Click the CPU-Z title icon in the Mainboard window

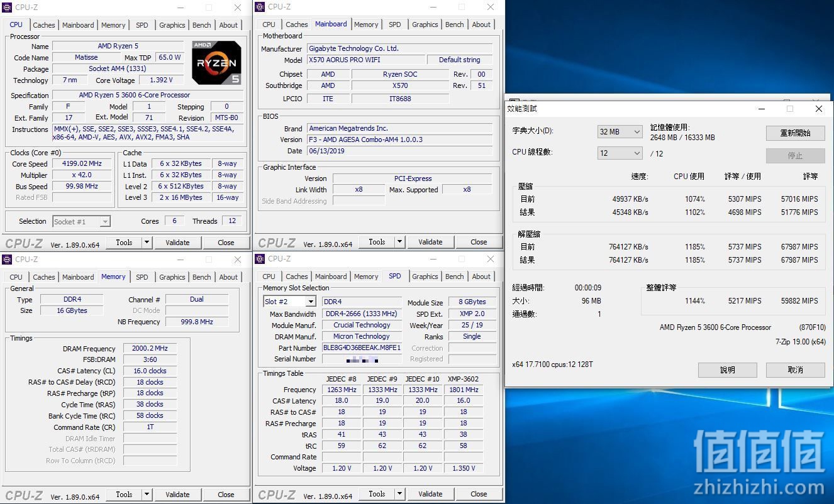[x=260, y=7]
